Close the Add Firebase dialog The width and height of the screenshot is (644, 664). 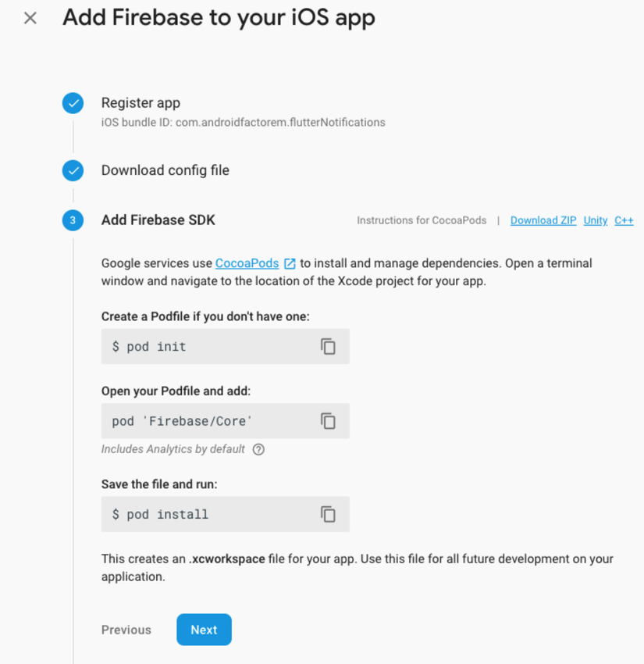click(30, 18)
